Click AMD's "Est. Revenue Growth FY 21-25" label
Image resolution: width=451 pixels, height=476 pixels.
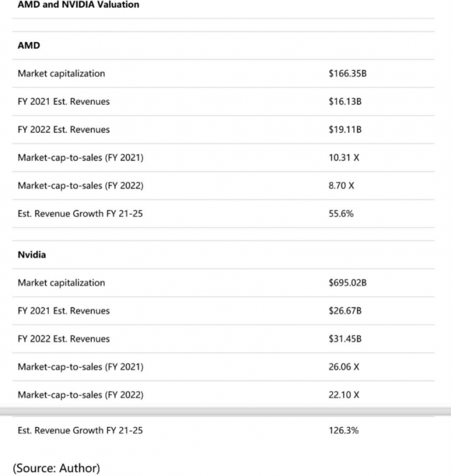[80, 213]
